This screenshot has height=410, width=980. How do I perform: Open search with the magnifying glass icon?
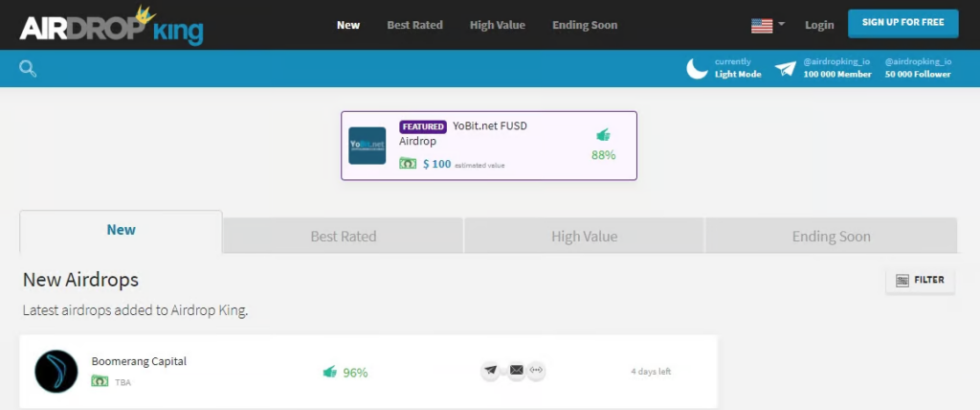(28, 68)
